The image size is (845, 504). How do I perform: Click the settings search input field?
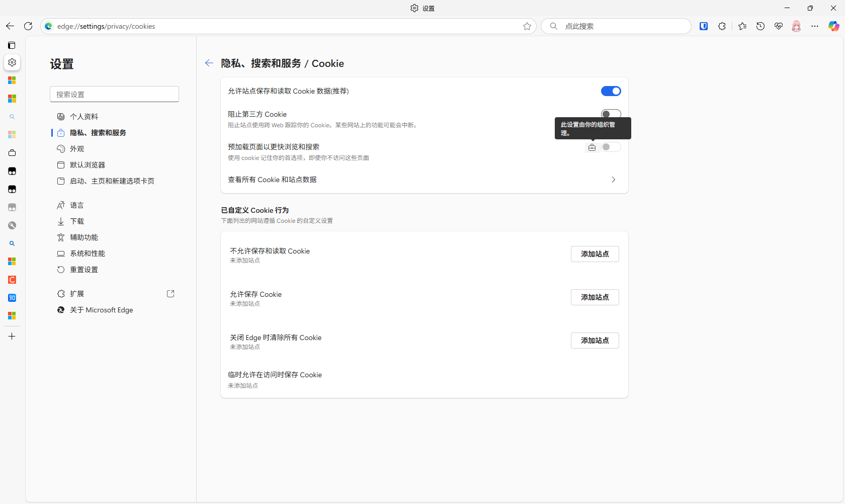114,94
